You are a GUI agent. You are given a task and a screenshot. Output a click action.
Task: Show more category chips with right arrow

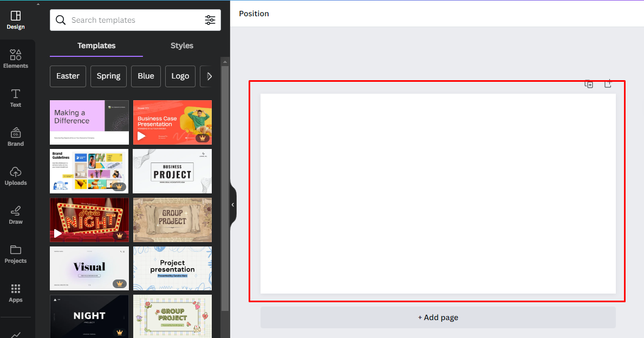click(x=210, y=76)
